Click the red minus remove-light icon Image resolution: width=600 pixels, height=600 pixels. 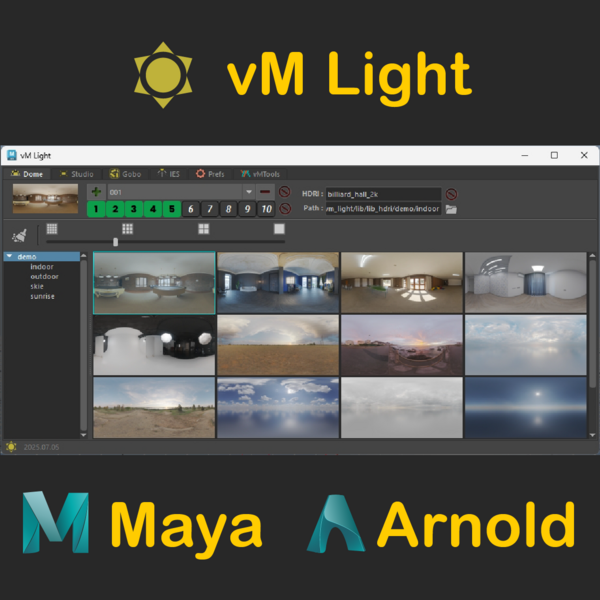265,192
